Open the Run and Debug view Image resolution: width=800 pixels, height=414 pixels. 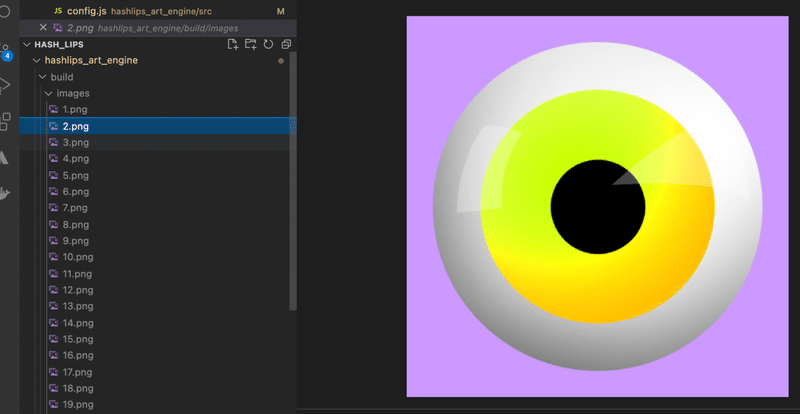click(x=5, y=85)
